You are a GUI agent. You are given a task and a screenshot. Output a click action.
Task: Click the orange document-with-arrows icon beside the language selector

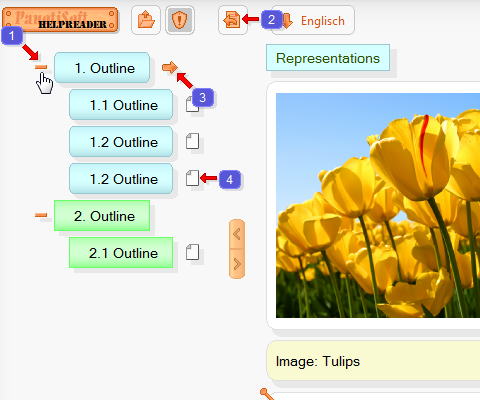[x=232, y=20]
